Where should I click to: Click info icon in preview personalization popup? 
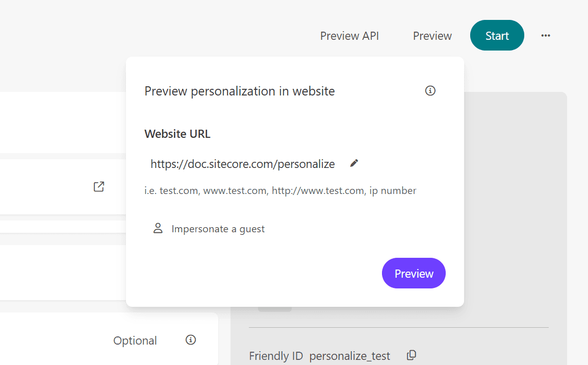(430, 91)
